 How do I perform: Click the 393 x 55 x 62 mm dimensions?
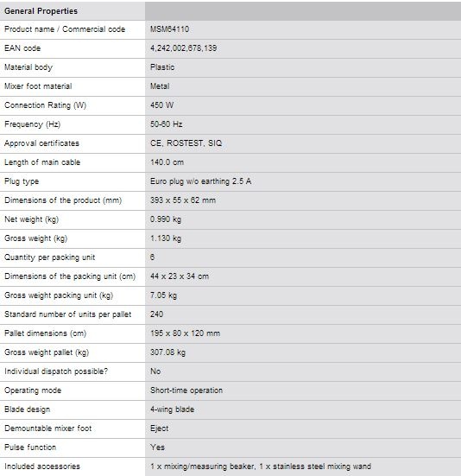click(183, 200)
